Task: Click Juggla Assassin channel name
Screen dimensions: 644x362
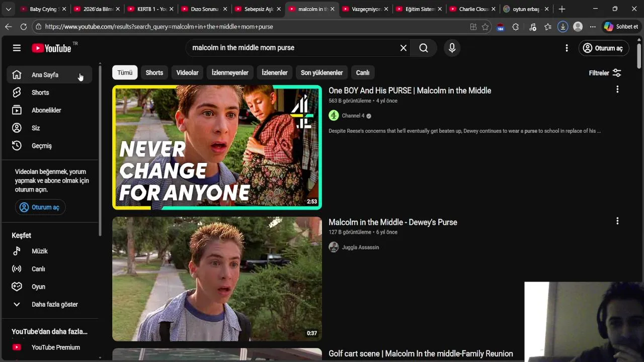Action: (x=360, y=247)
